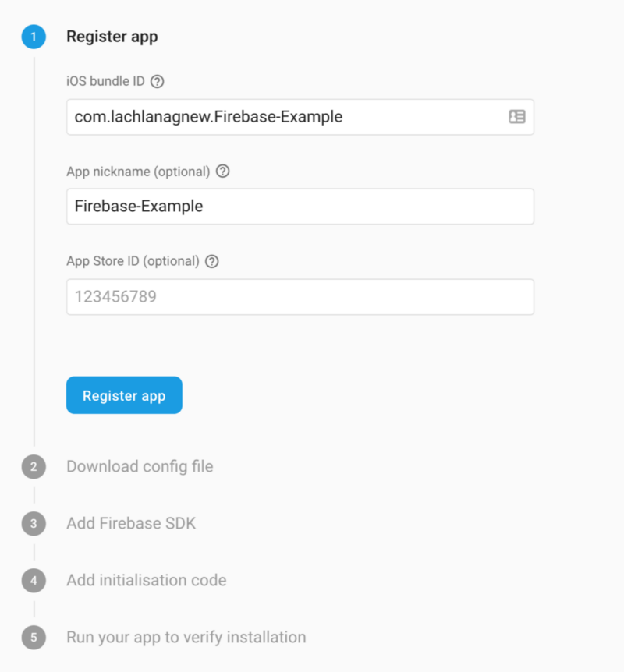Image resolution: width=624 pixels, height=672 pixels.
Task: Click the blue Register app button
Action: click(x=124, y=395)
